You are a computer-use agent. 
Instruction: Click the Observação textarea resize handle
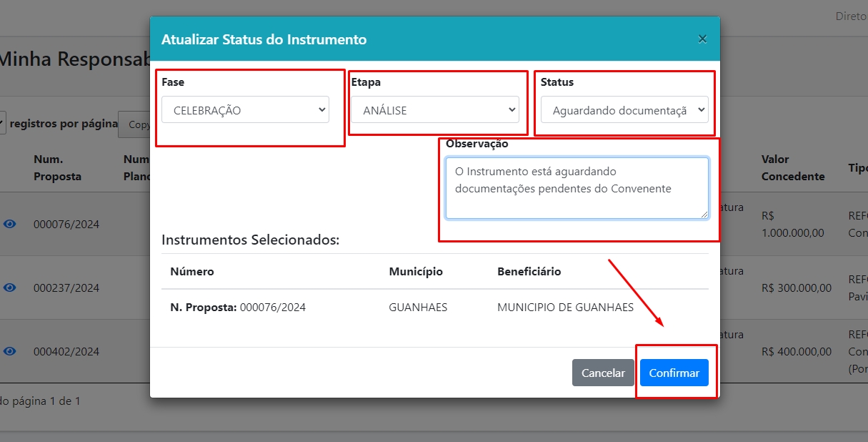pyautogui.click(x=704, y=214)
